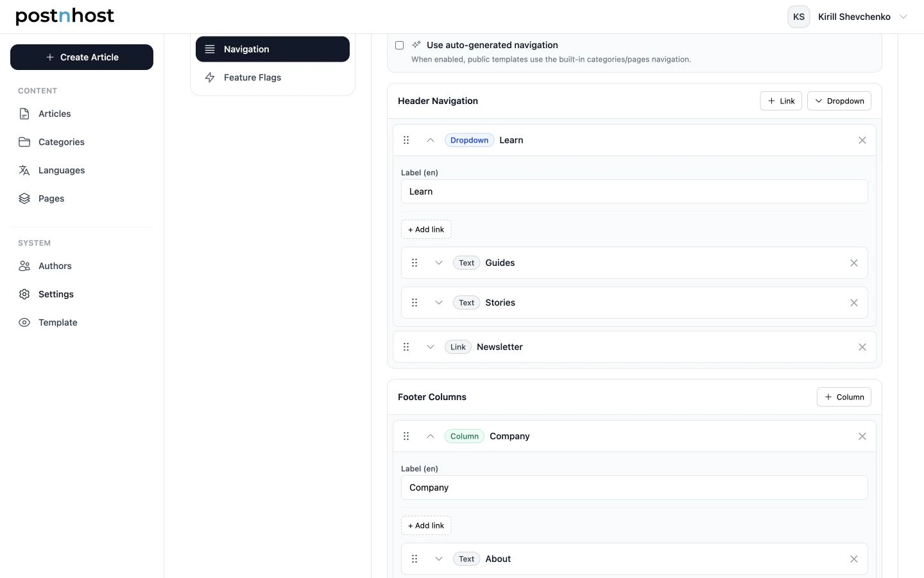Click the KS user avatar
Screen dimensions: 924x578
click(x=799, y=17)
